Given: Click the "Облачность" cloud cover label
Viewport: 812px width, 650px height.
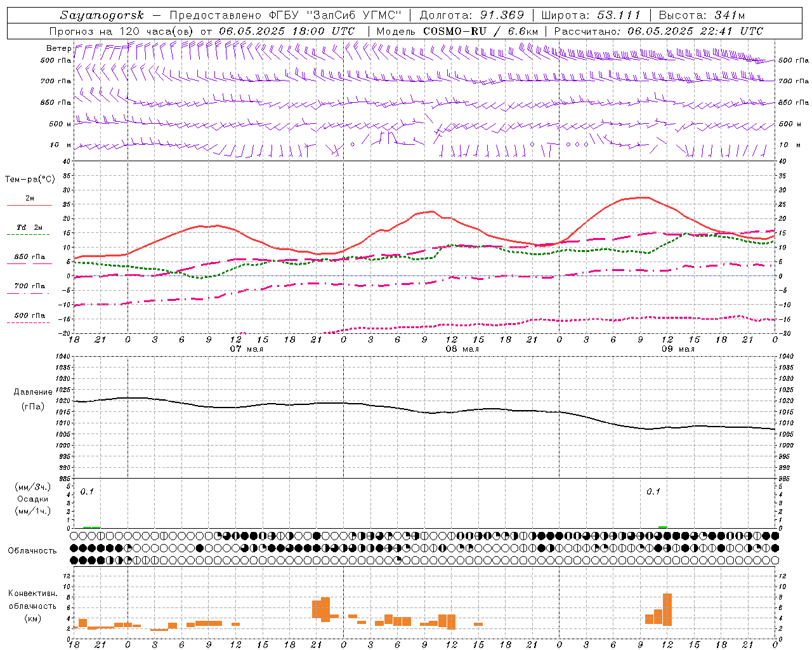Looking at the screenshot, I should [32, 551].
